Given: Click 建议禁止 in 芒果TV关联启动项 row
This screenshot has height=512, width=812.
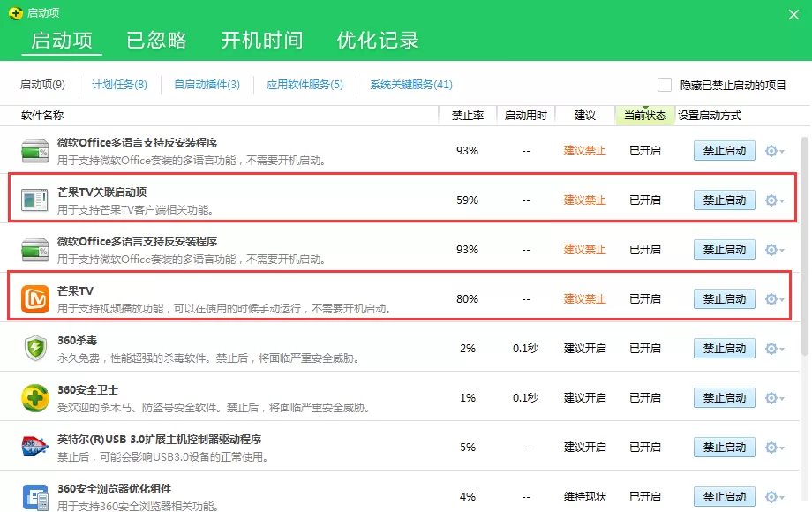Looking at the screenshot, I should [584, 200].
